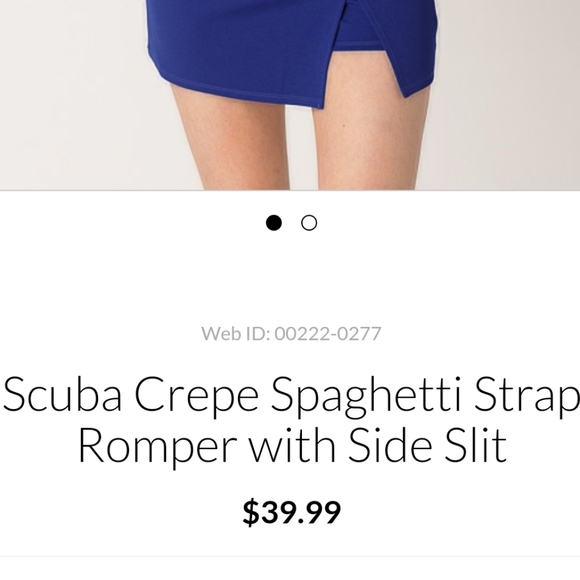Tap the $39.99 price
580x580 pixels.
click(291, 512)
